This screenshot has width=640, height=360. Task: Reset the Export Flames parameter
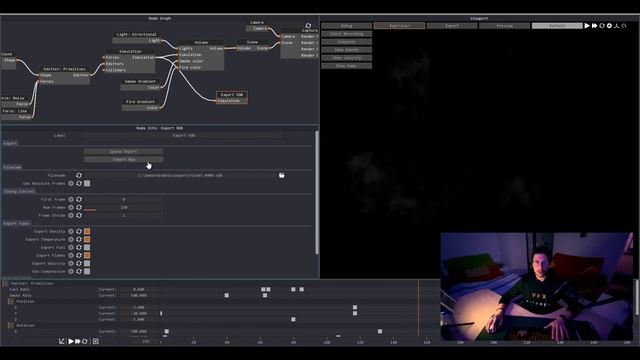pyautogui.click(x=79, y=256)
